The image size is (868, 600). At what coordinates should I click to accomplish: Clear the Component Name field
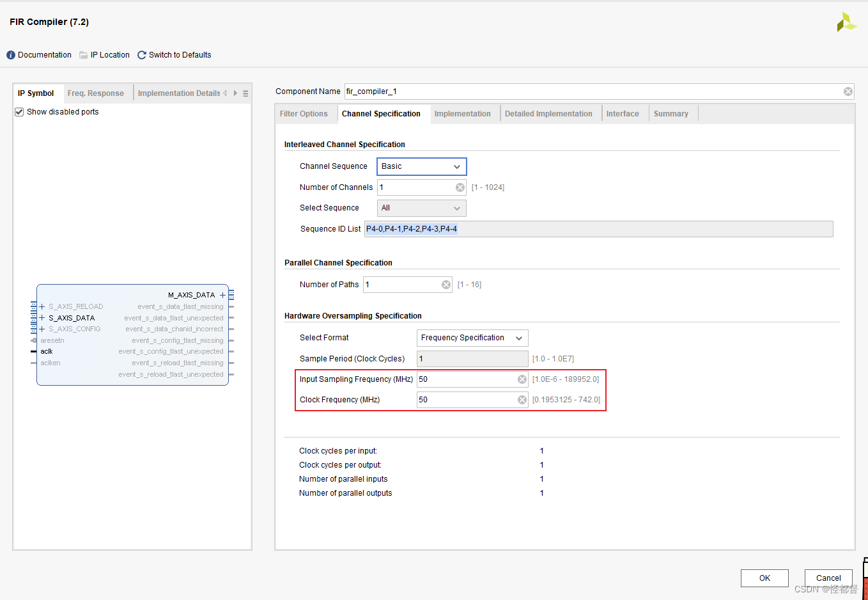click(x=848, y=91)
